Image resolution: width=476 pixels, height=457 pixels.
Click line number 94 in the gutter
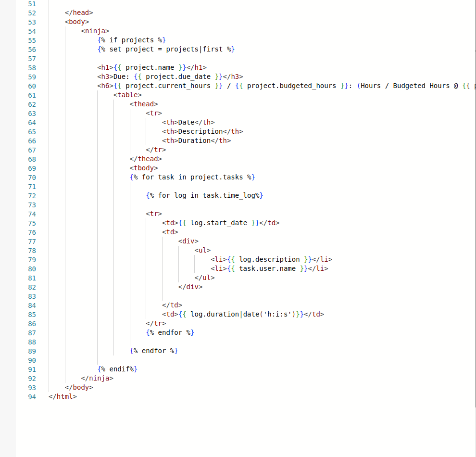coord(32,397)
